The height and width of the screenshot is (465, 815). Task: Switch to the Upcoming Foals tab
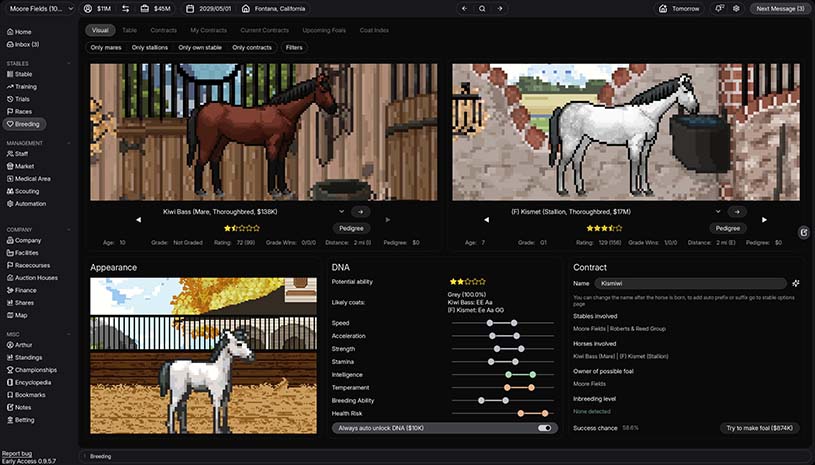pos(324,30)
